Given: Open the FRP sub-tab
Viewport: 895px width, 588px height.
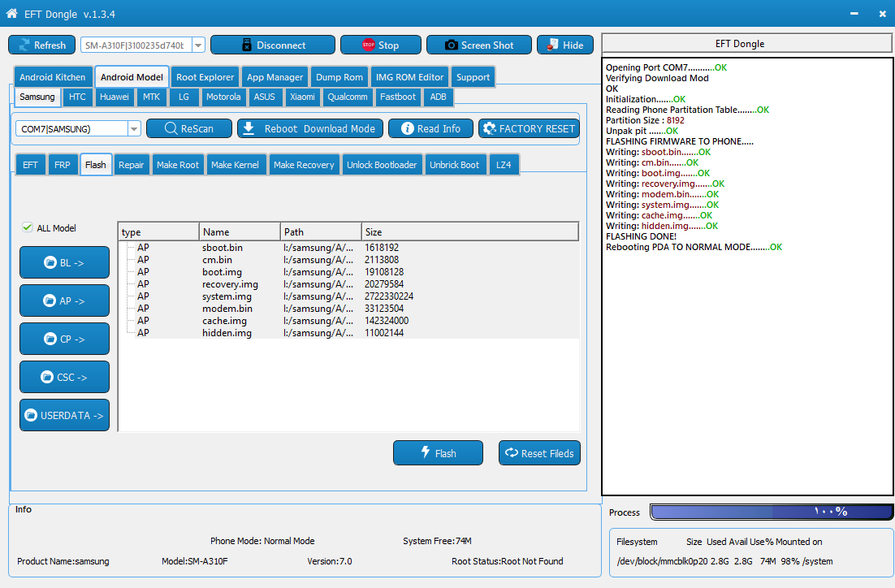Looking at the screenshot, I should click(63, 165).
